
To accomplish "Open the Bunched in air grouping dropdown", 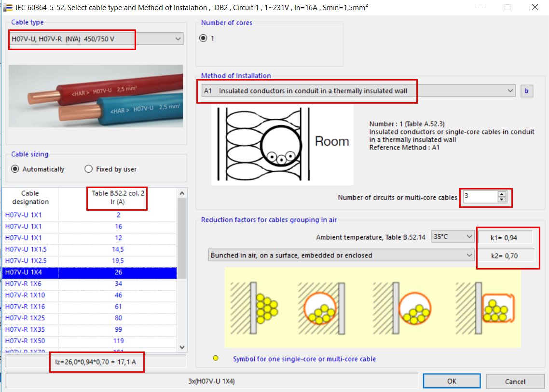I will (x=469, y=256).
